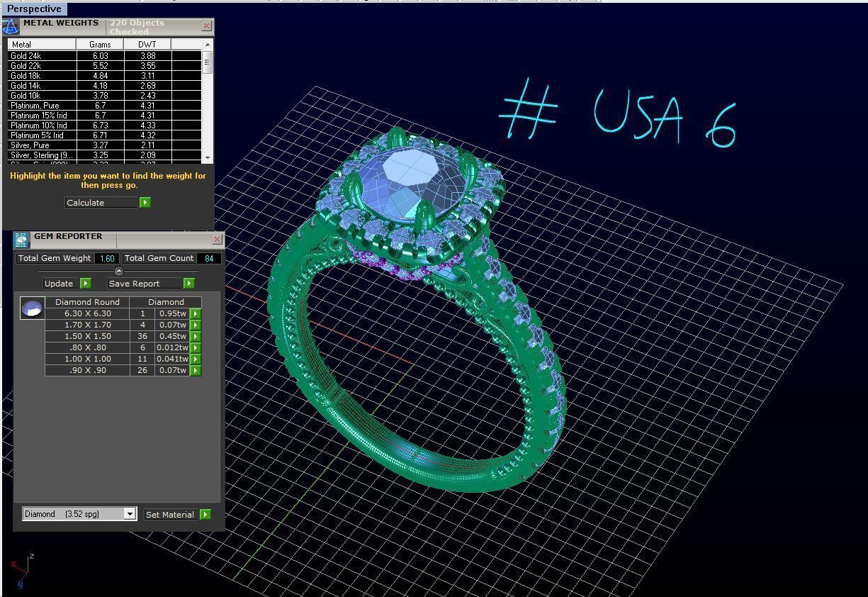Select the Platinum 15% Irid row
868x597 pixels.
coord(105,115)
